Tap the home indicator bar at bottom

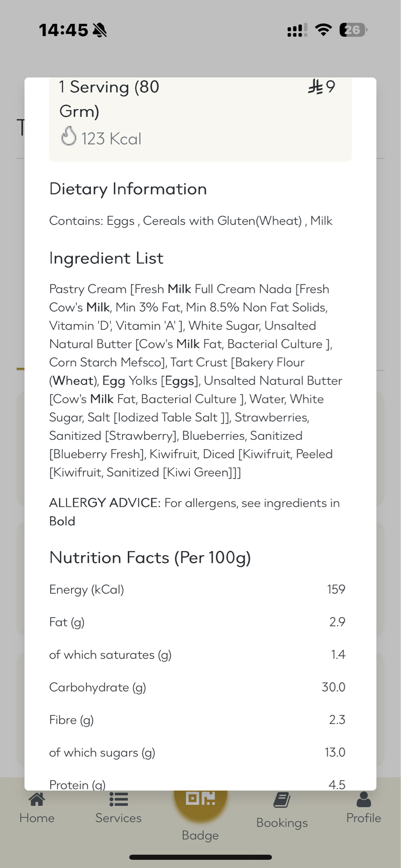point(200,857)
